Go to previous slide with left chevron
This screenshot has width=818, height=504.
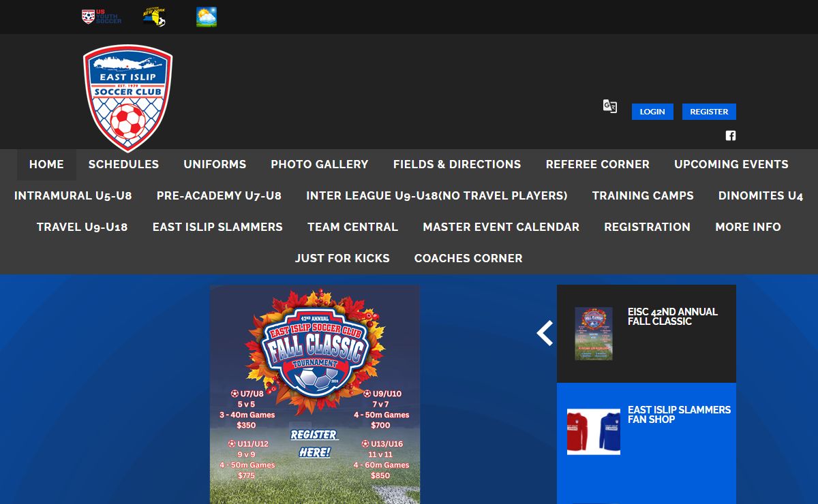coord(545,333)
